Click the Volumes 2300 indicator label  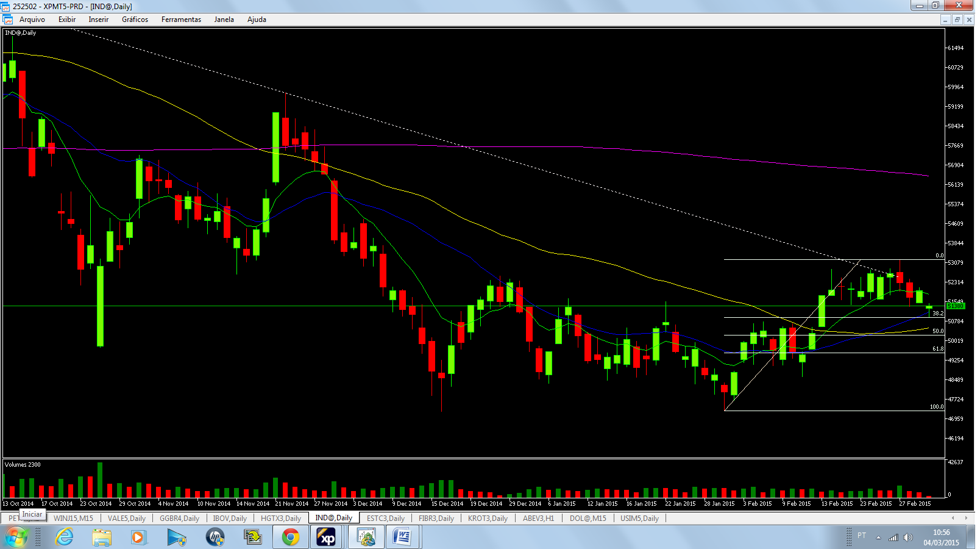click(23, 465)
